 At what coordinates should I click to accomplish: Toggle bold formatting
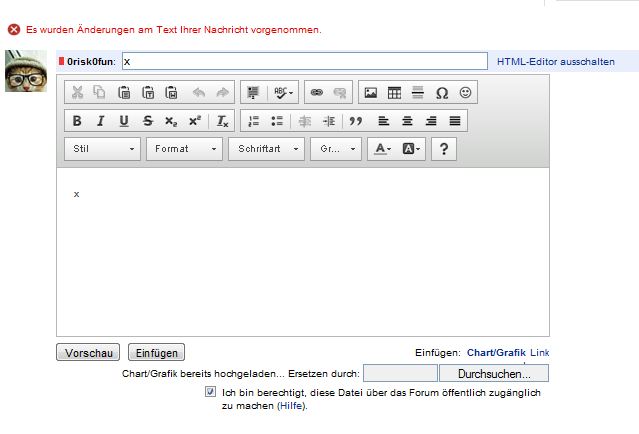(x=77, y=121)
